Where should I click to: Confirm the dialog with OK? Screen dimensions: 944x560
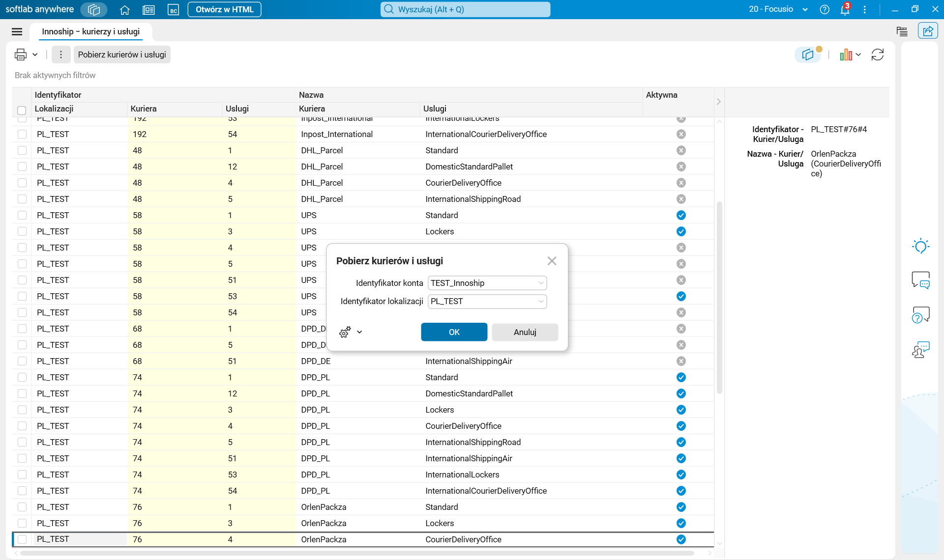[x=454, y=332]
